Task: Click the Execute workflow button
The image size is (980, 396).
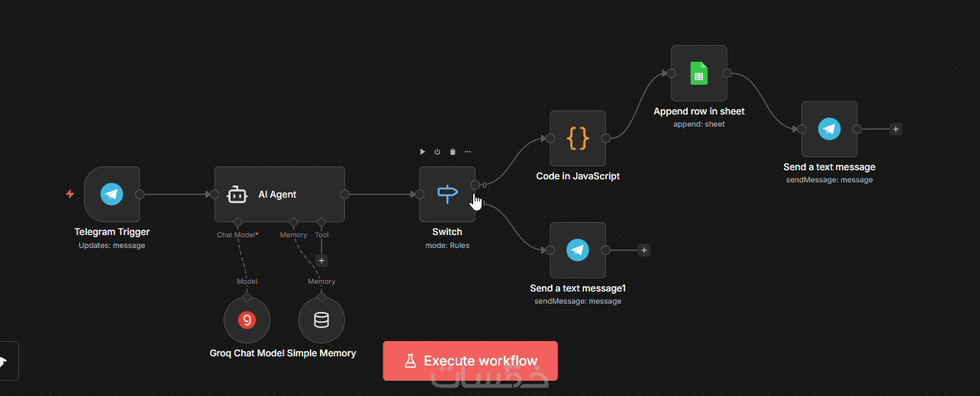Action: [x=470, y=361]
